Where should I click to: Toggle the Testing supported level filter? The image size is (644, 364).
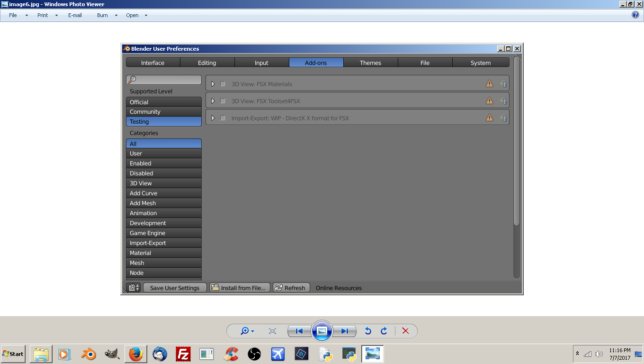[164, 122]
